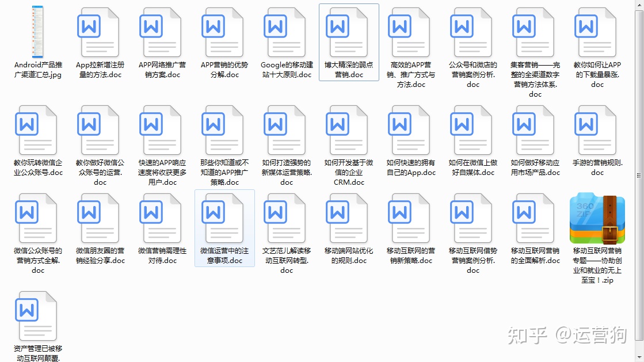Select 文艺范儿解读移动互联网转型.doc icon
Viewport: 644px width, 362px height.
[x=285, y=218]
